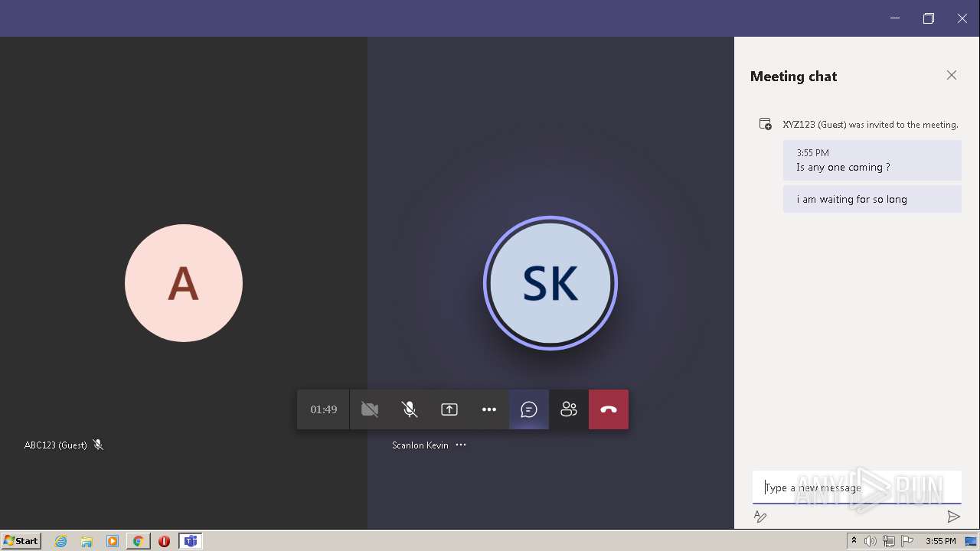Select message 'i am waiting for so long'
This screenshot has width=980, height=551.
872,199
